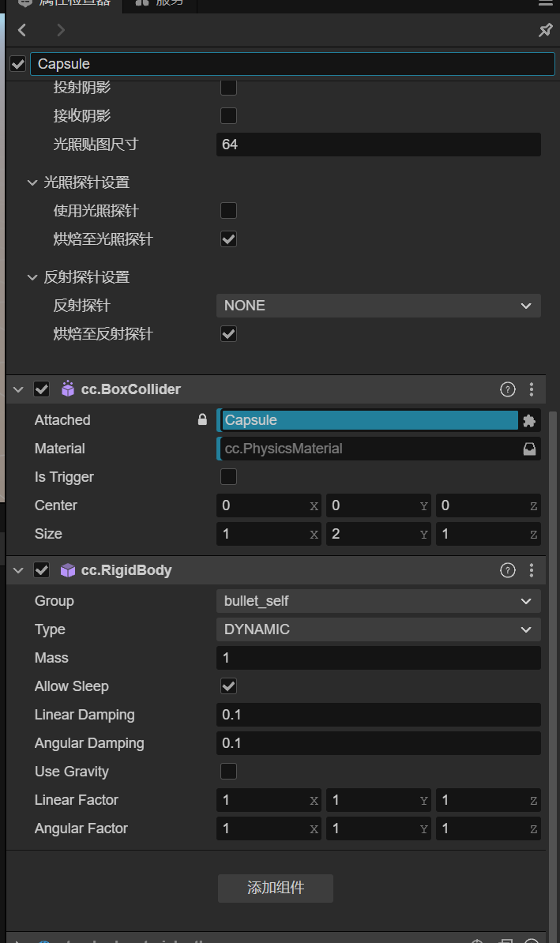Viewport: 560px width, 943px height.
Task: Click the Attached Capsule component puzzle icon
Action: (529, 421)
